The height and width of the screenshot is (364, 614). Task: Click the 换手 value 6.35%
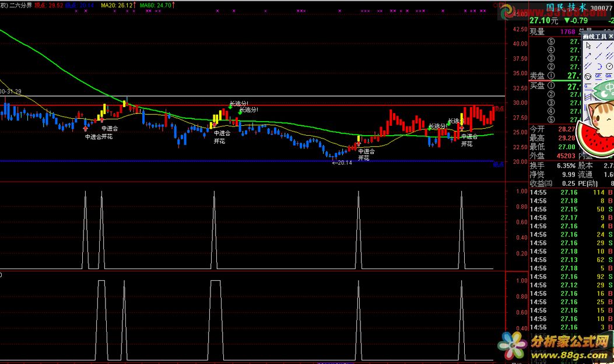point(566,166)
